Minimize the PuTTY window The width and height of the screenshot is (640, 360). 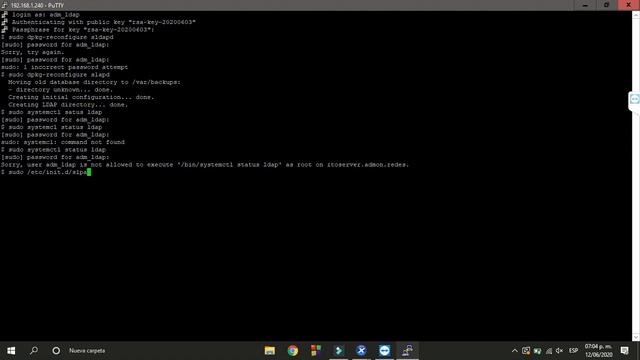click(x=585, y=5)
